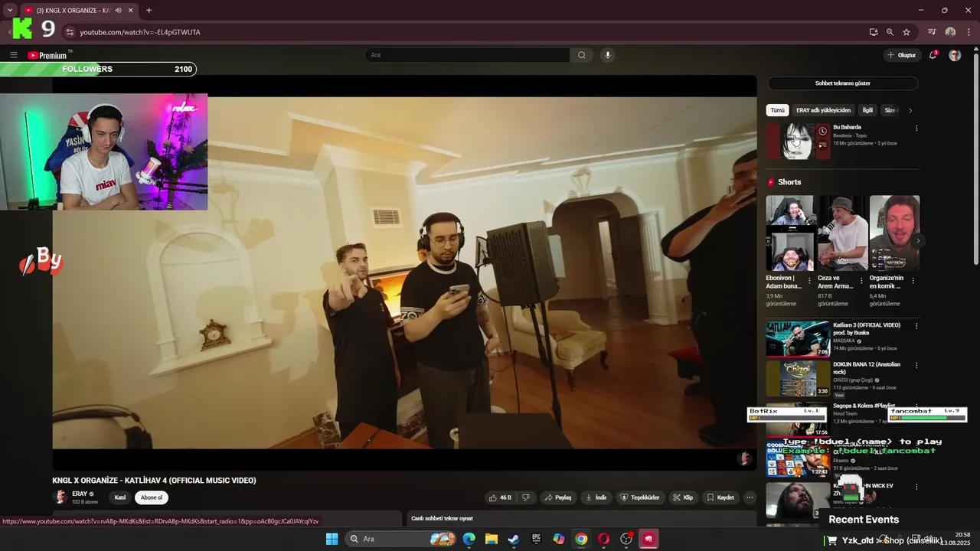Click the Katıl join button
This screenshot has height=551, width=980.
[x=120, y=497]
